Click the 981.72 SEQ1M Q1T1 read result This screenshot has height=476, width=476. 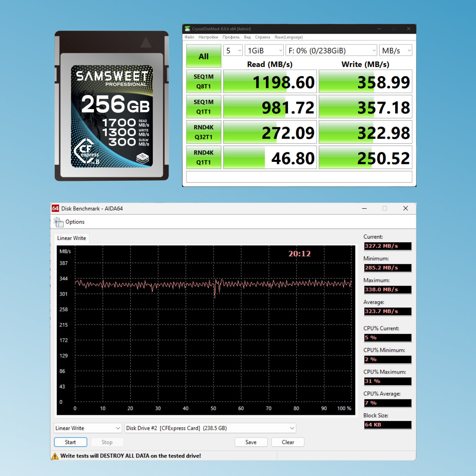coord(270,107)
